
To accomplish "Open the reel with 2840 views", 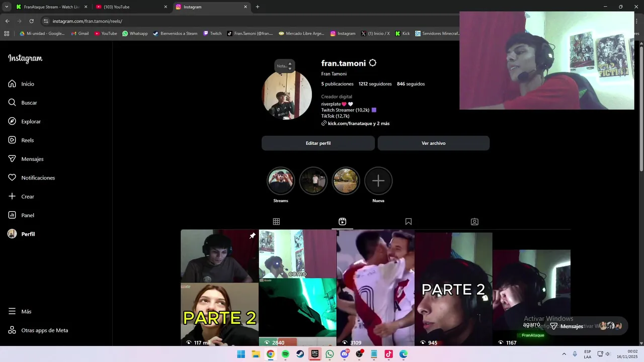I will [x=297, y=288].
